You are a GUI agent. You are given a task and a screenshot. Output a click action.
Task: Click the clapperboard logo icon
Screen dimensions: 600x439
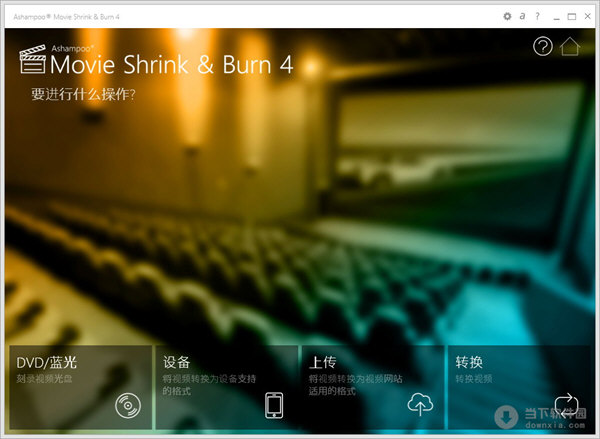[x=33, y=59]
